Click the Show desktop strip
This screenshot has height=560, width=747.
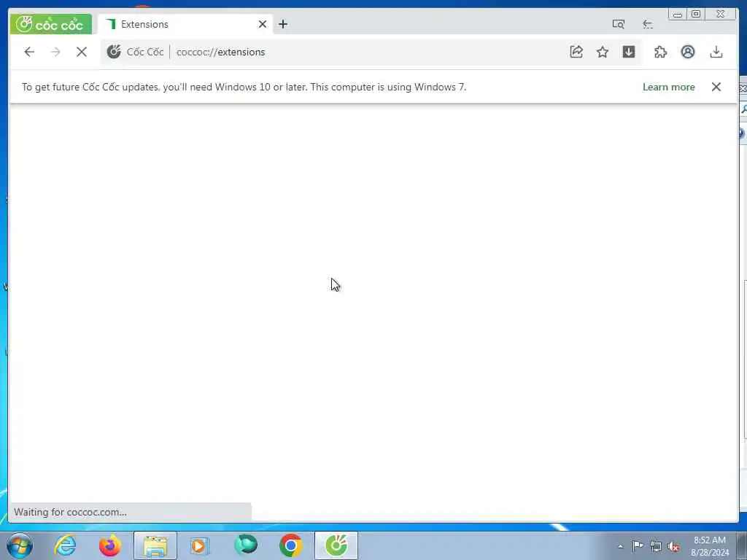[x=742, y=545]
